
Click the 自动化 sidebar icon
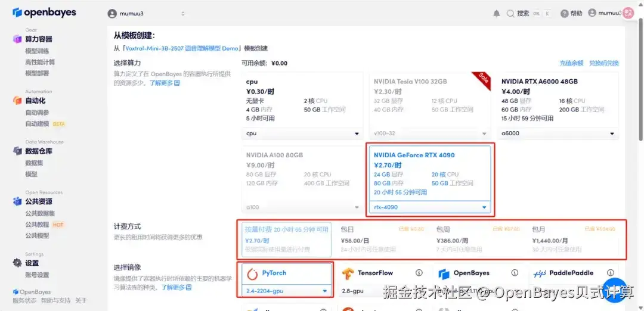tap(17, 101)
